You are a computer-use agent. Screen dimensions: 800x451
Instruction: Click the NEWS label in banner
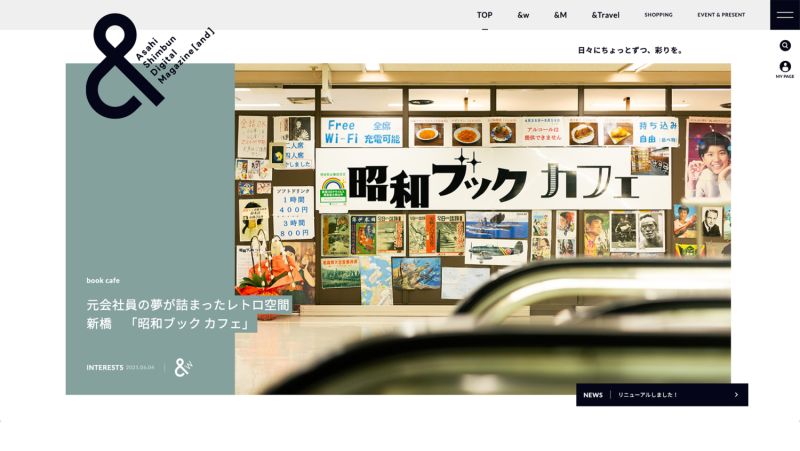[593, 395]
